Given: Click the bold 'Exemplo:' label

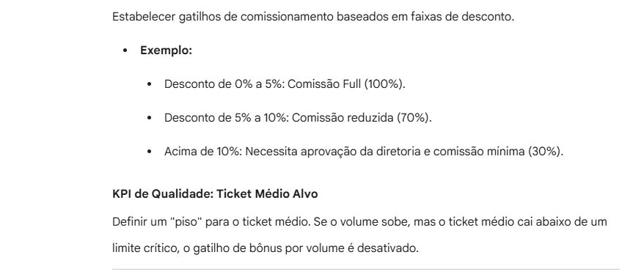Looking at the screenshot, I should point(166,51).
